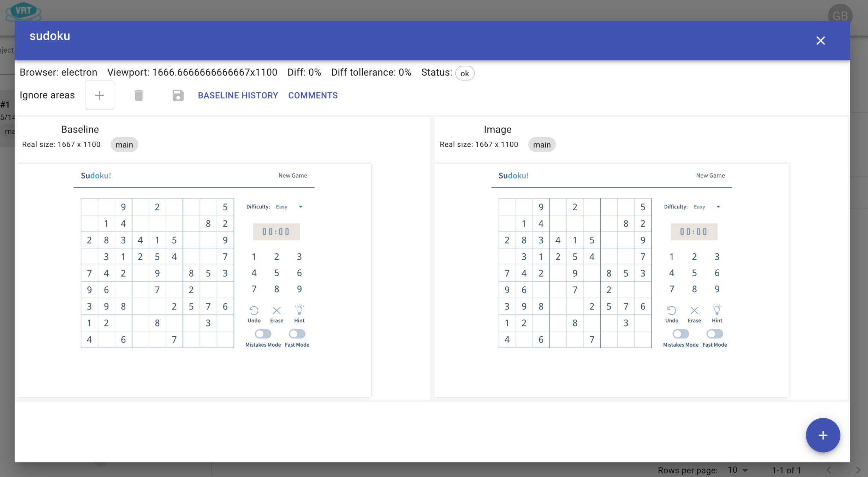868x477 pixels.
Task: Click the add ignore area plus icon
Action: point(99,95)
